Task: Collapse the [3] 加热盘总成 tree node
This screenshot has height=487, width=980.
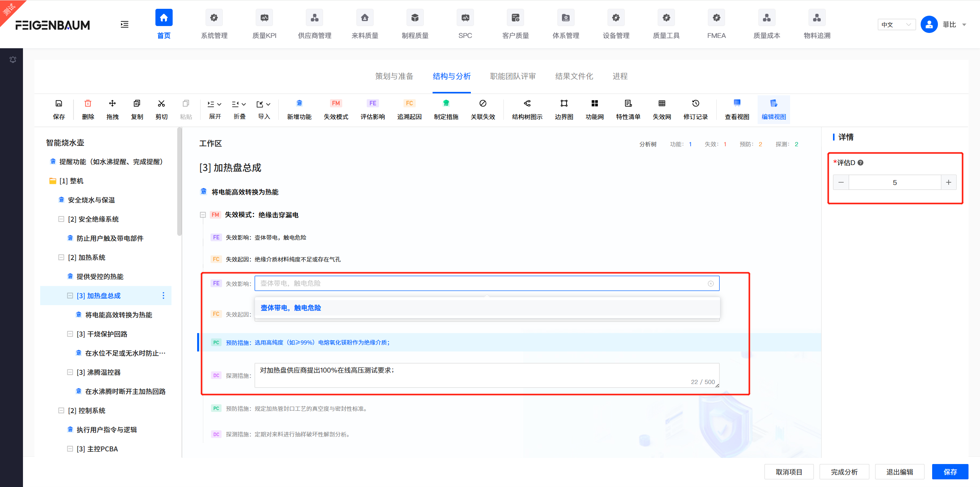Action: [x=70, y=295]
